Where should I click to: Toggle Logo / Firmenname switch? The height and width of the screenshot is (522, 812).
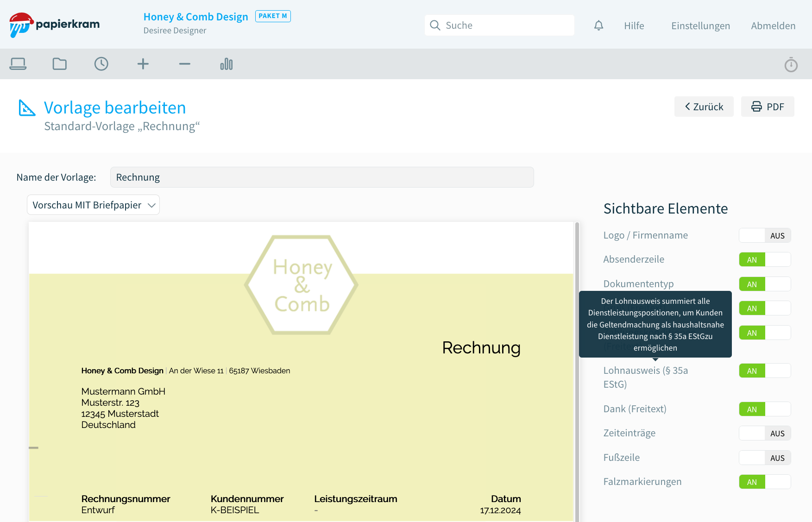765,235
